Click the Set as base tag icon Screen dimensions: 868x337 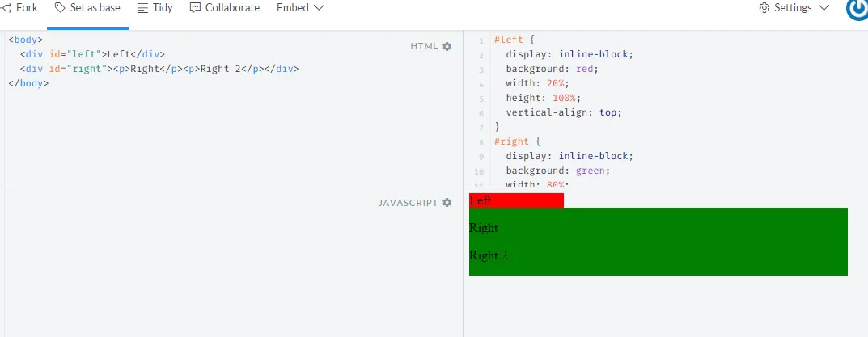click(x=60, y=8)
